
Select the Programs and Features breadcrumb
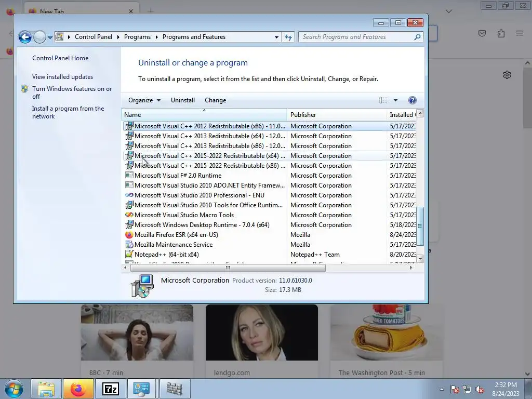click(194, 37)
